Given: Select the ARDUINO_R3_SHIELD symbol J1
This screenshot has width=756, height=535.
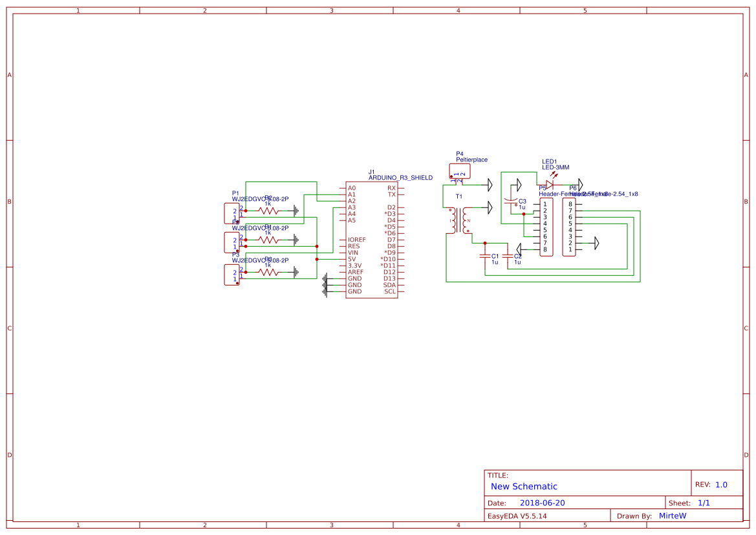Looking at the screenshot, I should click(x=372, y=239).
